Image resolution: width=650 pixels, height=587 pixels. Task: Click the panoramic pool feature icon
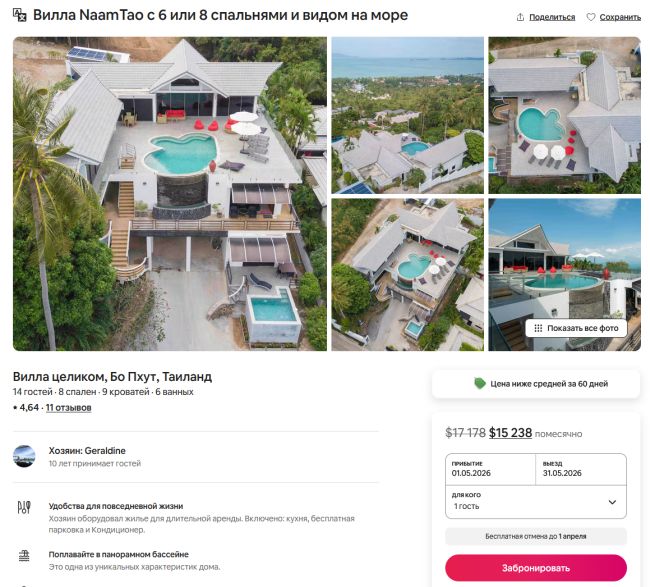click(24, 555)
